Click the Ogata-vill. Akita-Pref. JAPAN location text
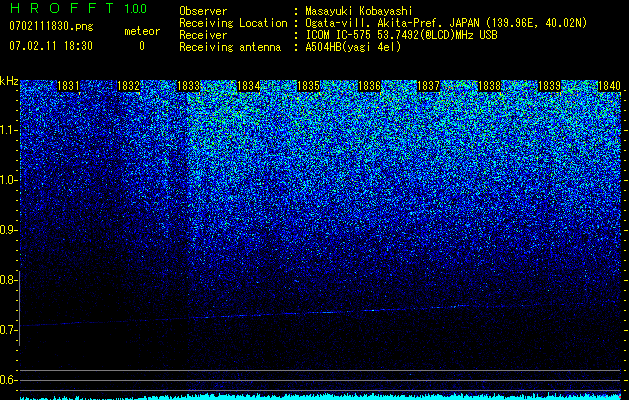 click(x=446, y=23)
